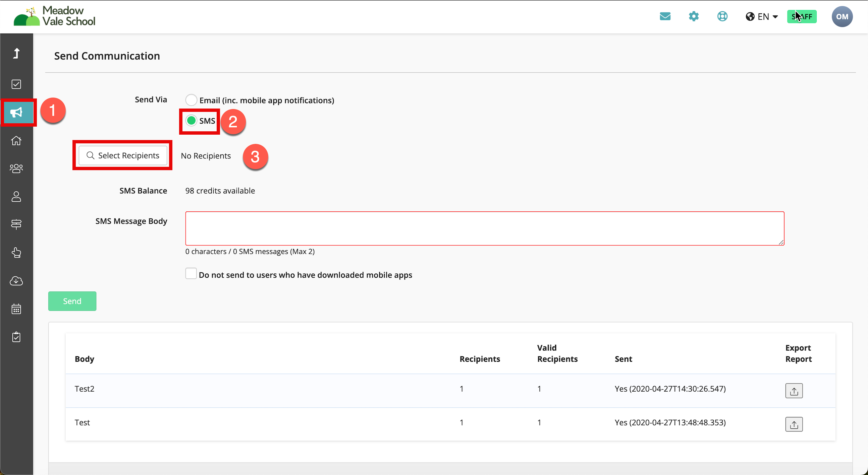
Task: Open settings gear icon in header
Action: coord(694,16)
